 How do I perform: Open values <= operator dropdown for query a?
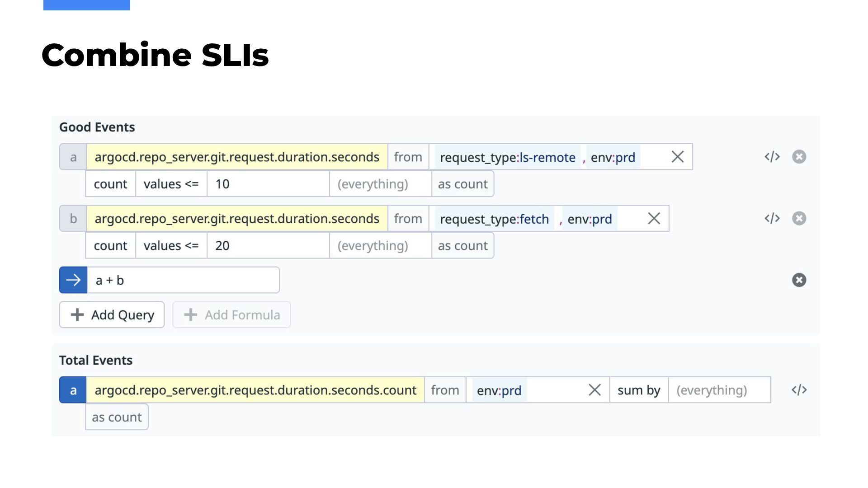171,184
